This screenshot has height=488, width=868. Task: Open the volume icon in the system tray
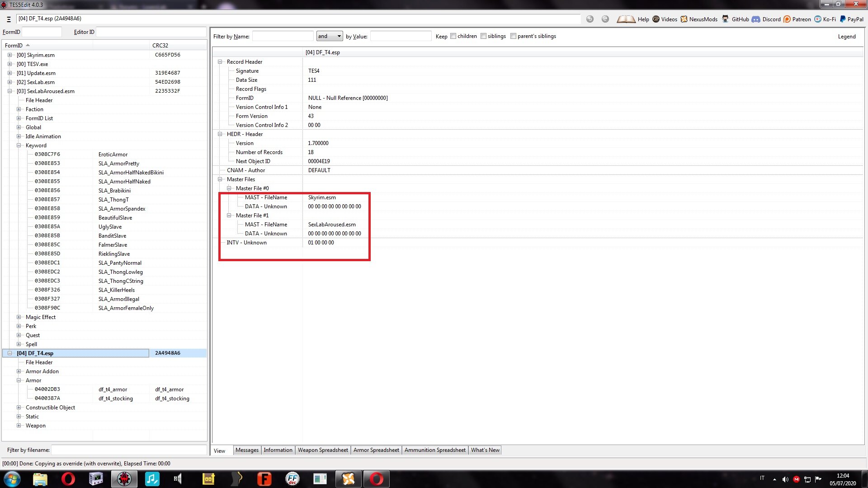[x=785, y=479]
